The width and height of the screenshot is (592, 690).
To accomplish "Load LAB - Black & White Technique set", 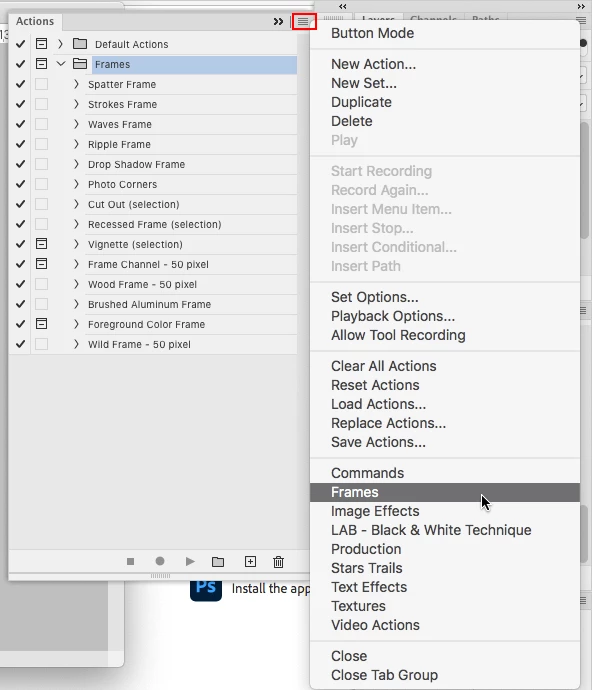I will [445, 530].
